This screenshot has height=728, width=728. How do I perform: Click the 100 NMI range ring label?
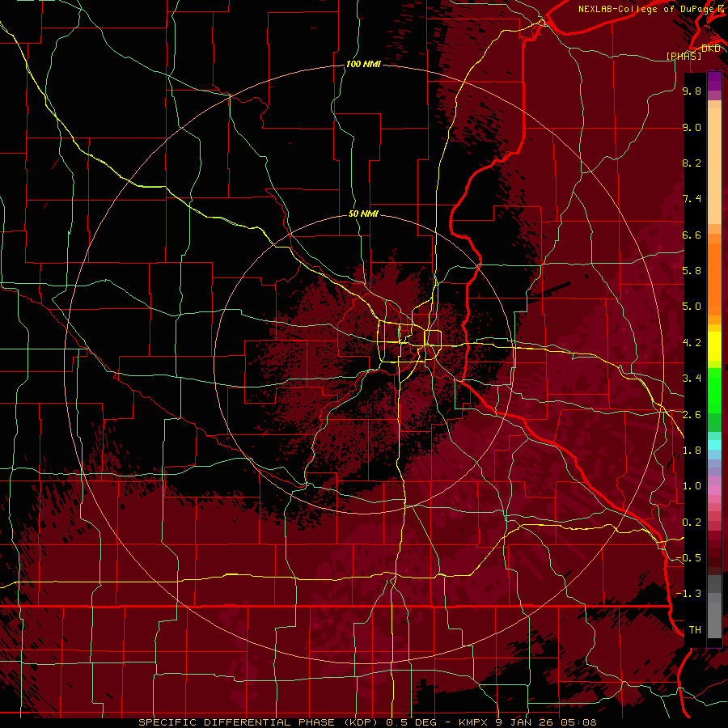click(x=363, y=64)
